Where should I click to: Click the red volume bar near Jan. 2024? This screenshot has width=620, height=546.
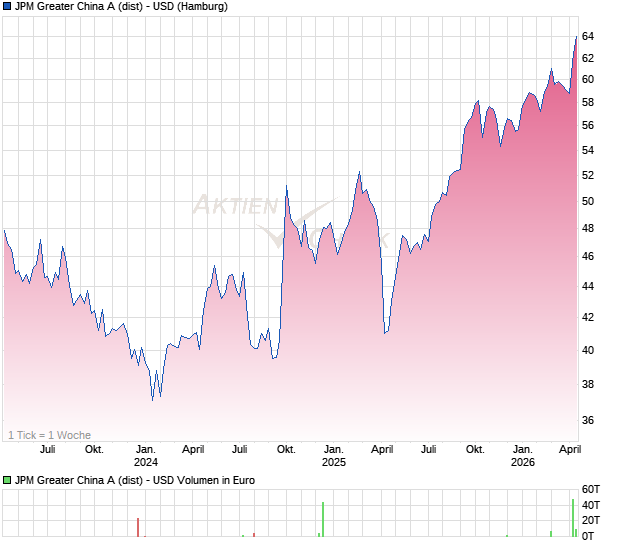(x=138, y=527)
